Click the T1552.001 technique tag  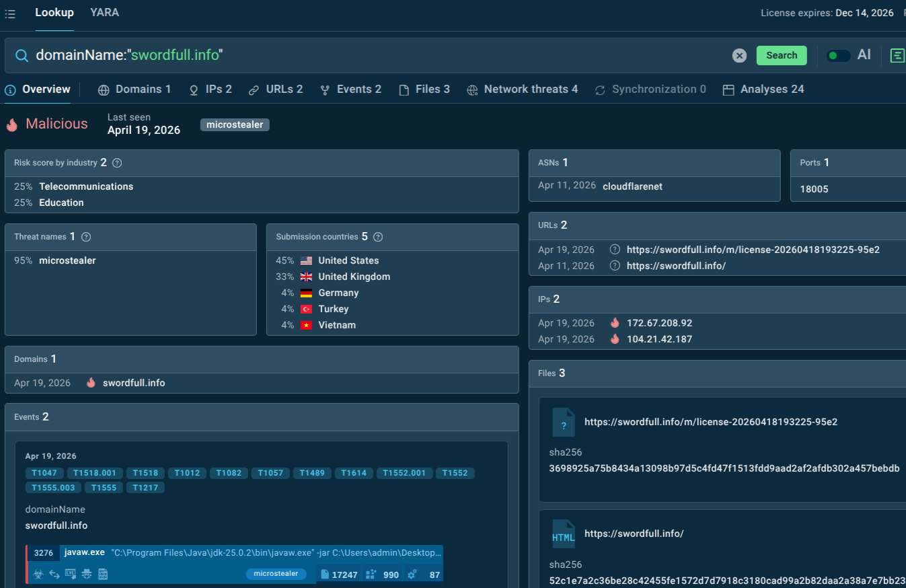point(404,473)
